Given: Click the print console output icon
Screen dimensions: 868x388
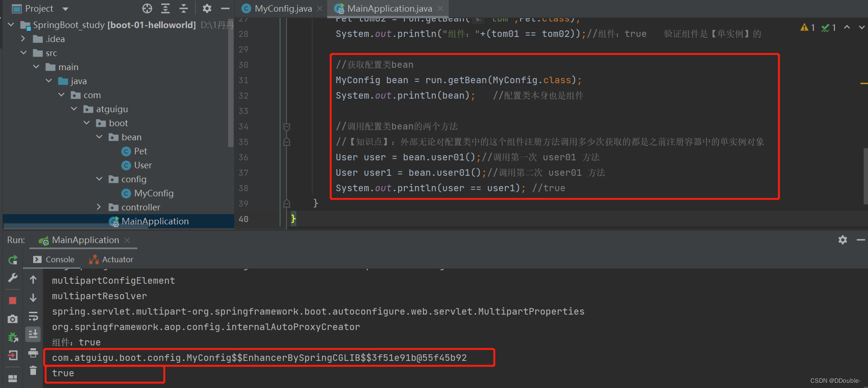Looking at the screenshot, I should pos(33,353).
